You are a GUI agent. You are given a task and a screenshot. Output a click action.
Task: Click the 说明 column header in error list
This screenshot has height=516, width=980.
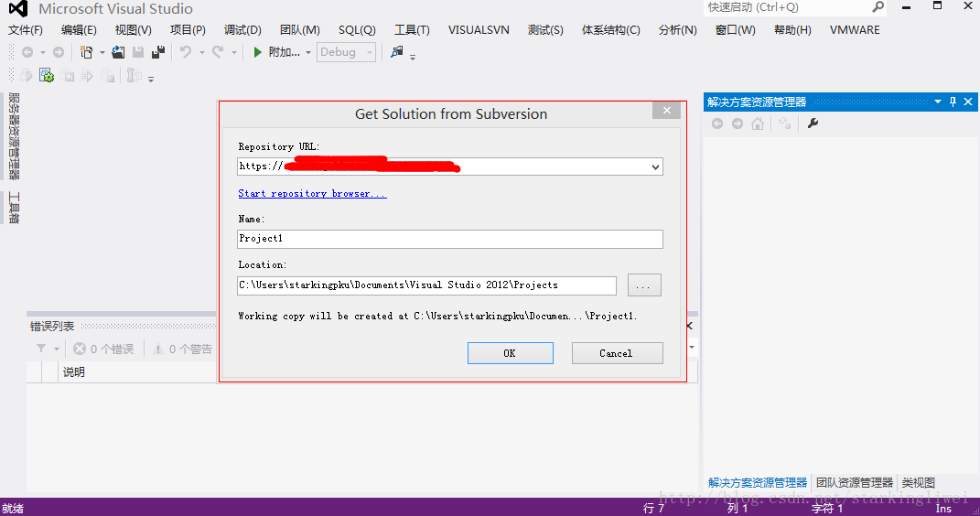pos(74,372)
